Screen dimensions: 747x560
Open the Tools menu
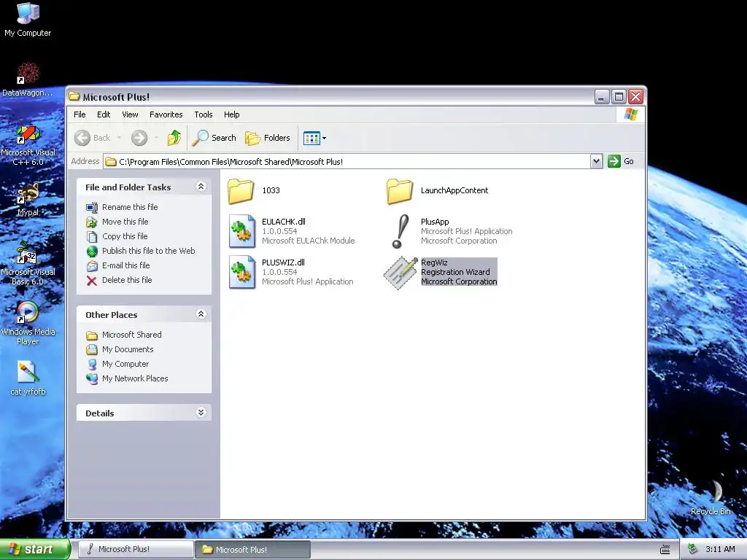point(204,114)
